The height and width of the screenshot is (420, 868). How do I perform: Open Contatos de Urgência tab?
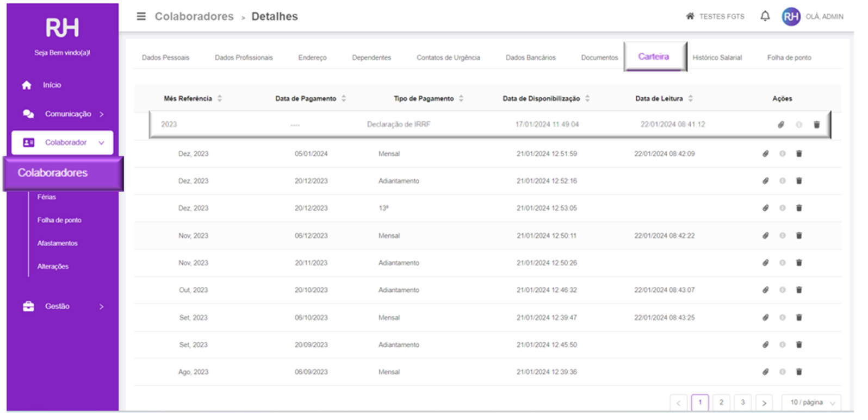coord(448,58)
